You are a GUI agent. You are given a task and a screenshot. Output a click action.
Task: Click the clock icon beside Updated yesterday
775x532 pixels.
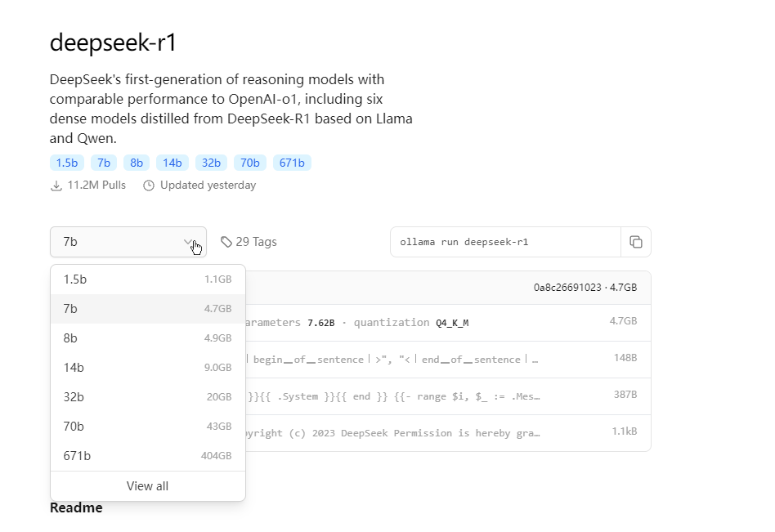149,186
